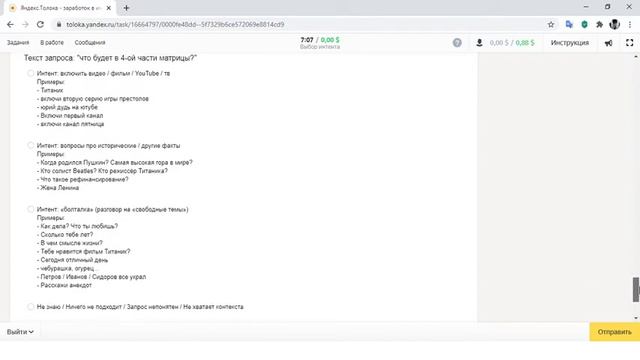
Task: Click the task timer 7:07
Action: point(307,40)
